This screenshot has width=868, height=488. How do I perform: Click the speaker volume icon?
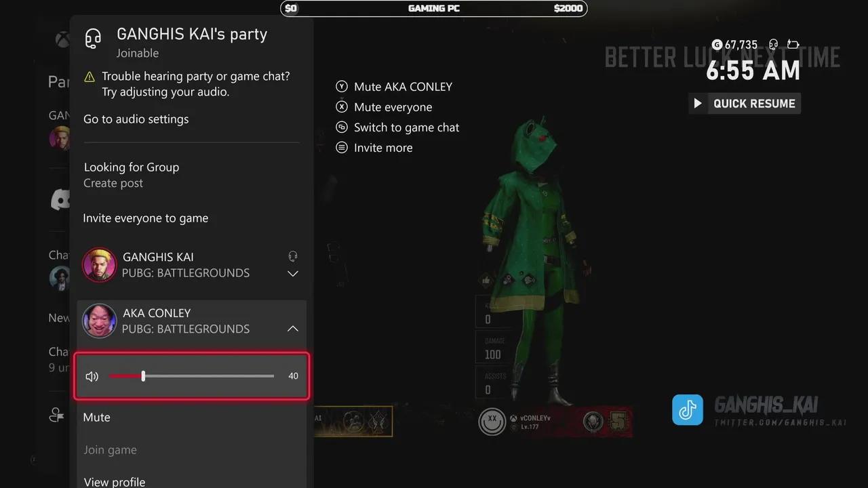(92, 376)
